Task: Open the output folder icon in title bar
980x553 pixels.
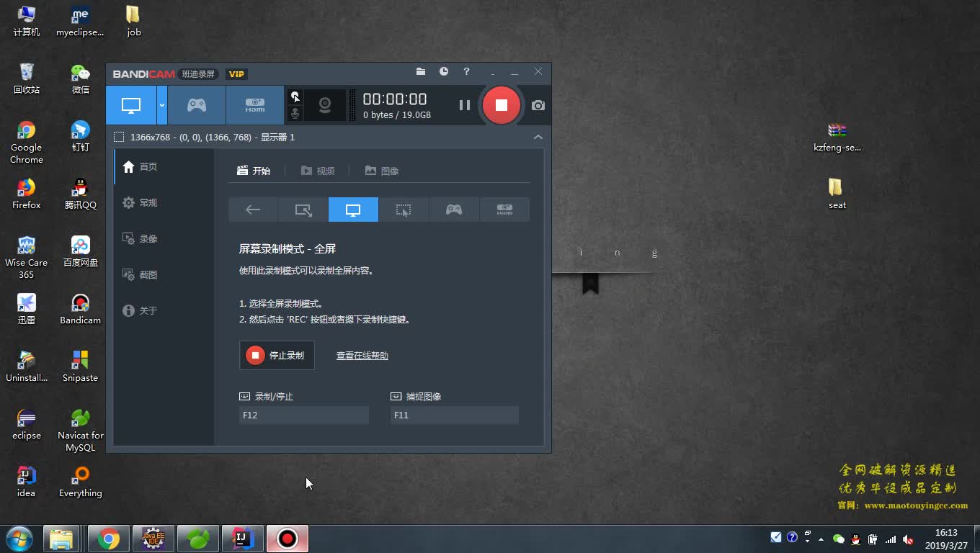Action: pos(421,71)
